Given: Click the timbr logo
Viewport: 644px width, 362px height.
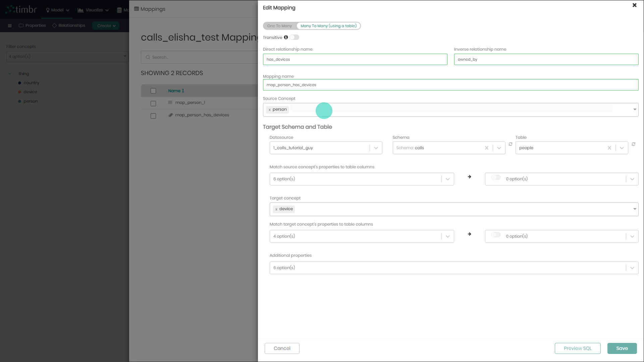Looking at the screenshot, I should click(21, 9).
